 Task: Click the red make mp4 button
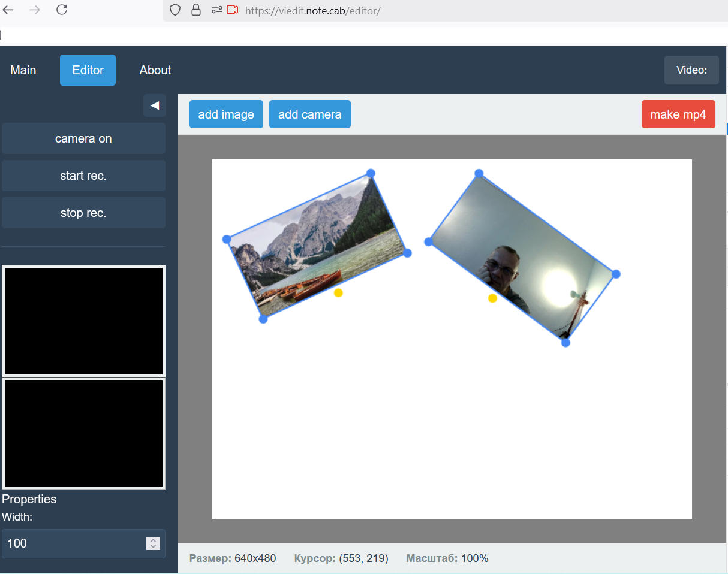coord(678,114)
